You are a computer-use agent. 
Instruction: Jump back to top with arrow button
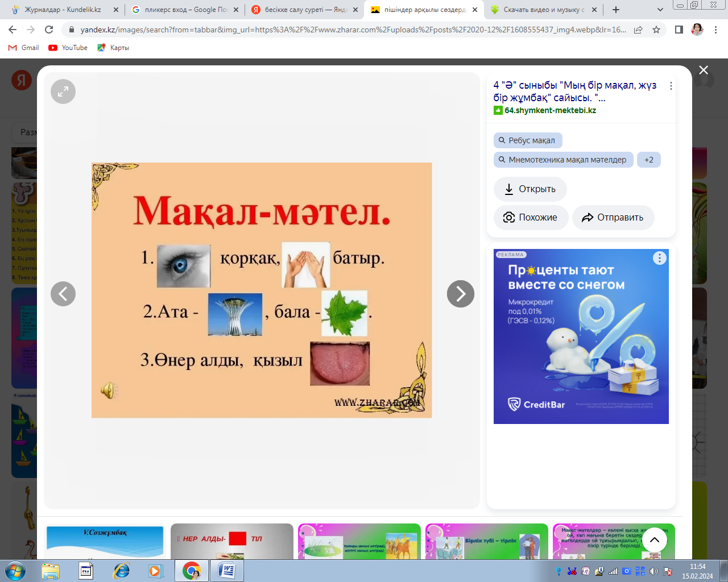pyautogui.click(x=655, y=540)
